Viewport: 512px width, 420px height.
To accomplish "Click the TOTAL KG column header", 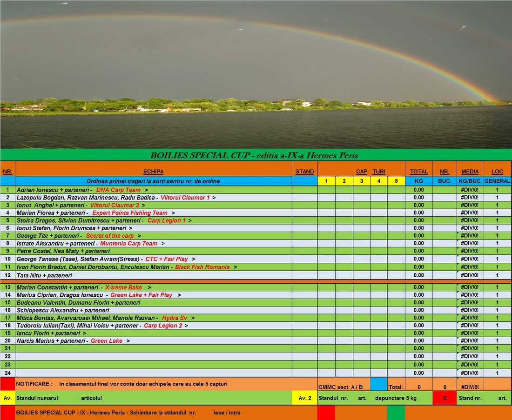I will click(418, 172).
